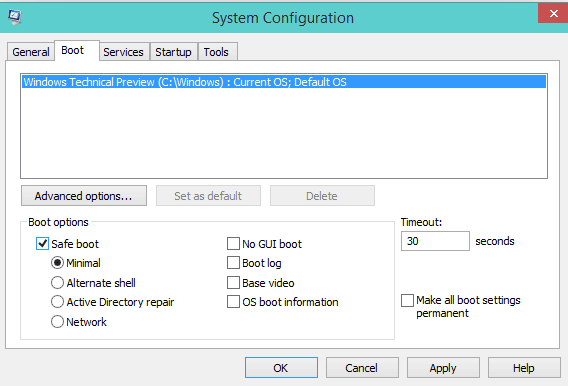Viewport: 568px width, 386px height.
Task: Select Active Directory repair option
Action: click(57, 302)
